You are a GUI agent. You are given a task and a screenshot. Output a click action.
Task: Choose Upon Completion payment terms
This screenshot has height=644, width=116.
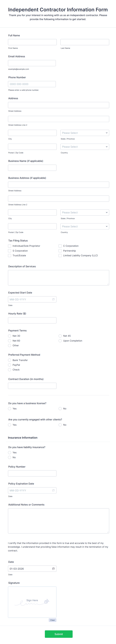pos(60,341)
